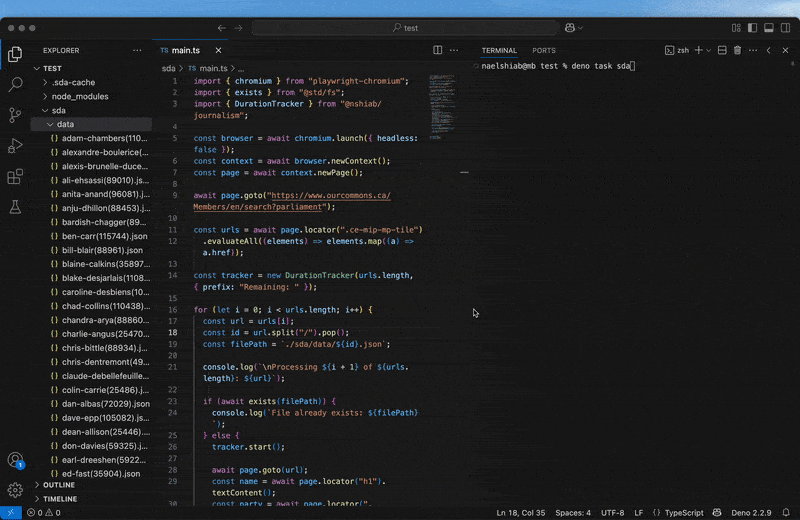Open the new terminal profile dropdown arrow
800x520 pixels.
pyautogui.click(x=709, y=50)
